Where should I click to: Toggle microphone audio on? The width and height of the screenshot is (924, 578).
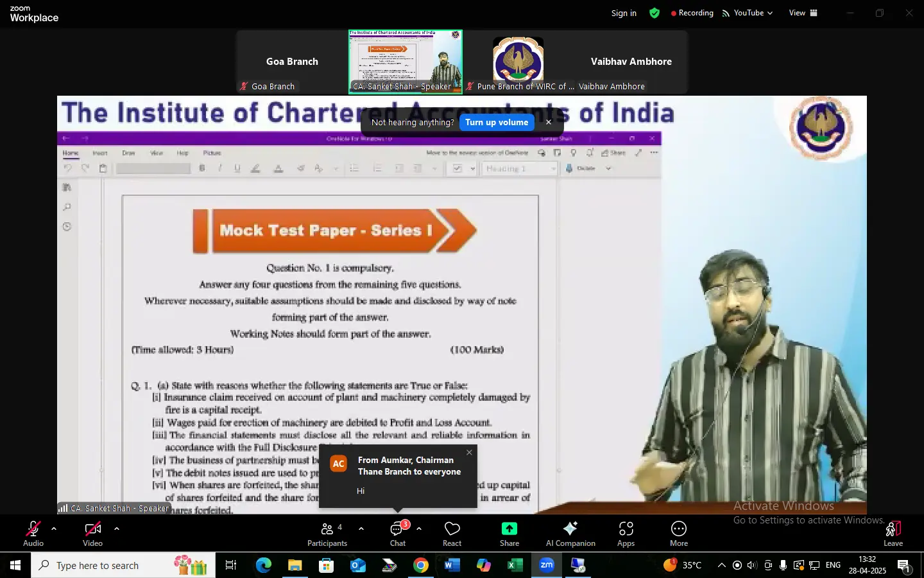[x=33, y=534]
